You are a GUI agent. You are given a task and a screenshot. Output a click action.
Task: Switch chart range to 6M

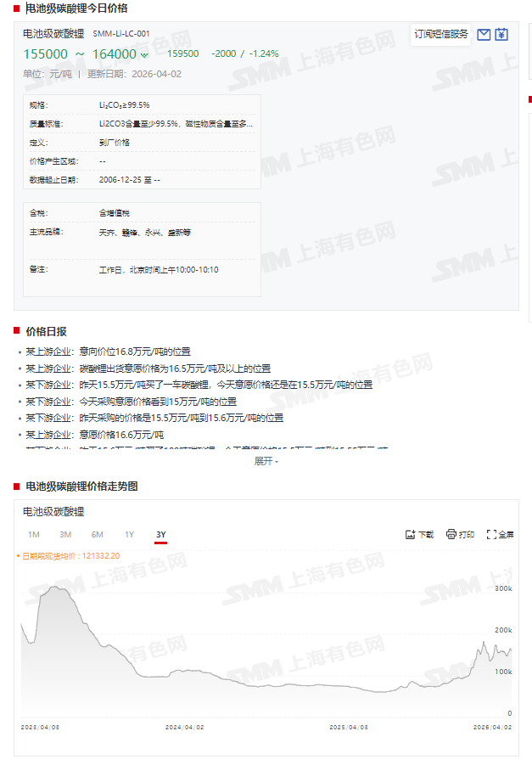(97, 535)
